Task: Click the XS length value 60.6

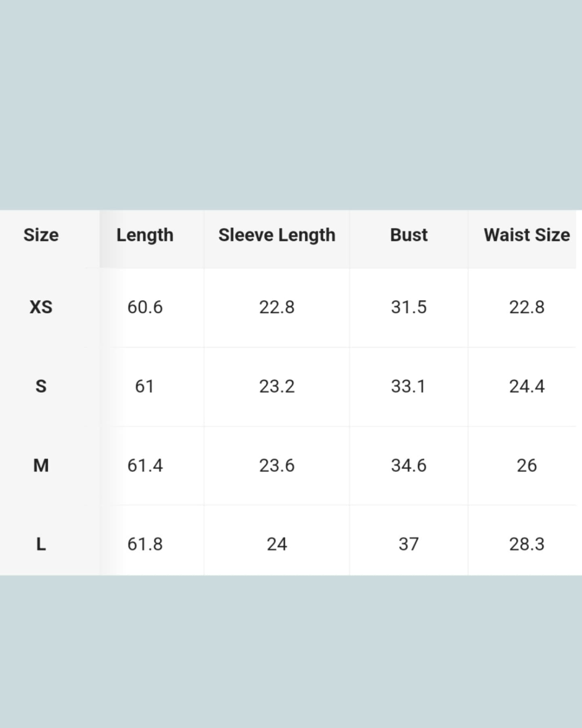Action: (x=145, y=307)
